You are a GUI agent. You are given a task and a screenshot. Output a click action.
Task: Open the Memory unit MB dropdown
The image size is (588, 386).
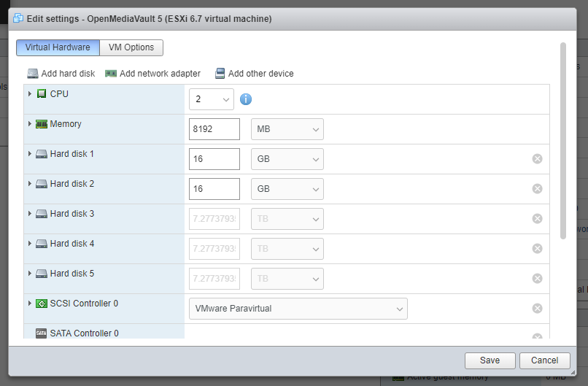pos(287,129)
